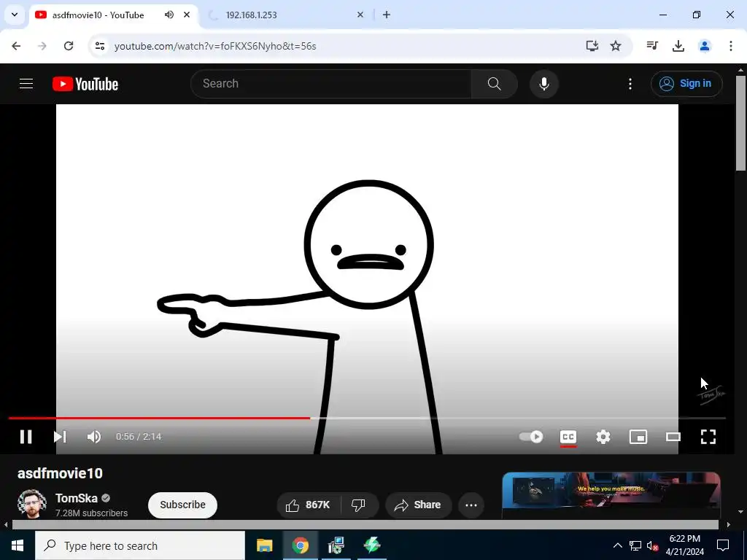747x560 pixels.
Task: Switch to theater mode
Action: (673, 437)
